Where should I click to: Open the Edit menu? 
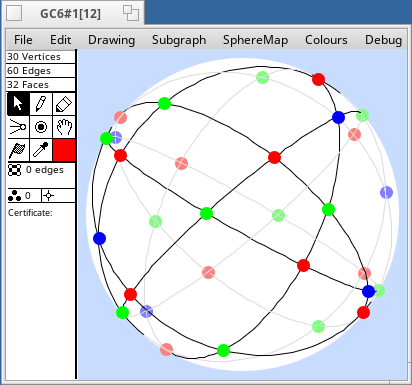pyautogui.click(x=60, y=40)
